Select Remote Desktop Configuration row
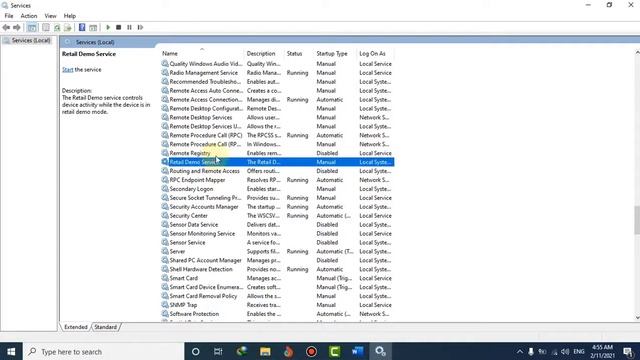Screen dimensions: 640x360 tap(278, 109)
